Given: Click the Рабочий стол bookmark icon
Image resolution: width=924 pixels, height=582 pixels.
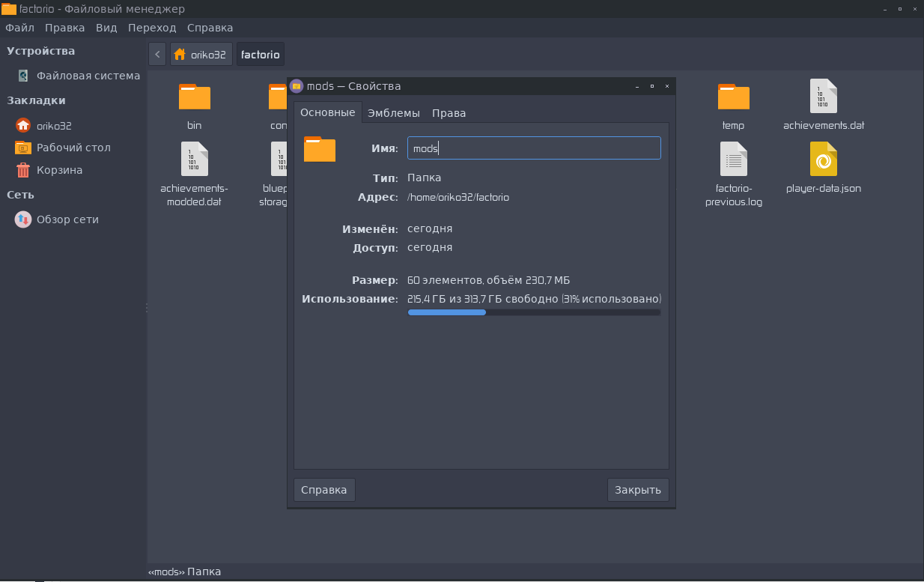Looking at the screenshot, I should tap(23, 148).
